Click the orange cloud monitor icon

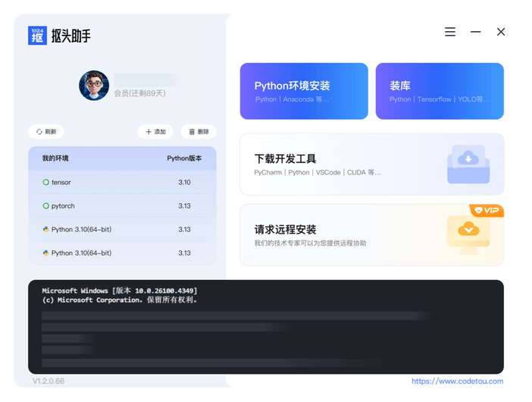[x=468, y=235]
